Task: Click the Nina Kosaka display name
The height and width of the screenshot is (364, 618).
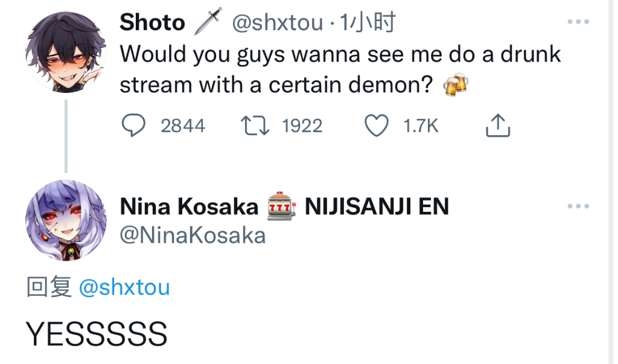Action: (x=189, y=207)
